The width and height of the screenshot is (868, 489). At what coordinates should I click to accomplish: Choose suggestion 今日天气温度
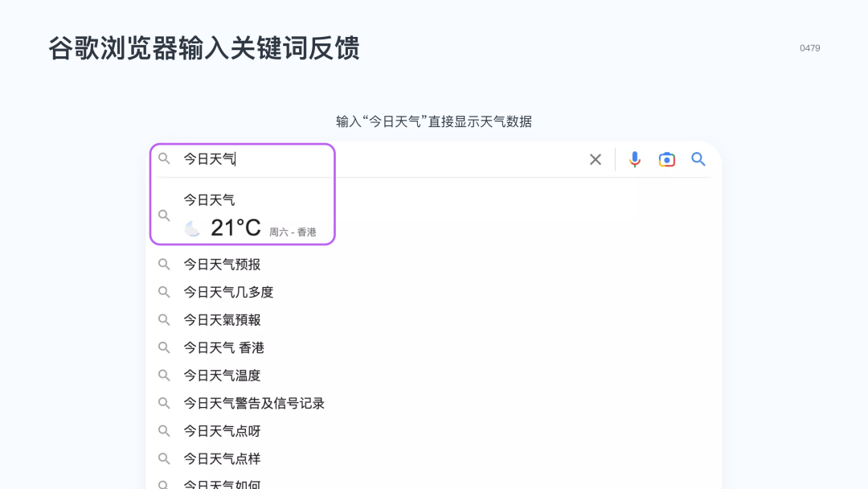[222, 375]
